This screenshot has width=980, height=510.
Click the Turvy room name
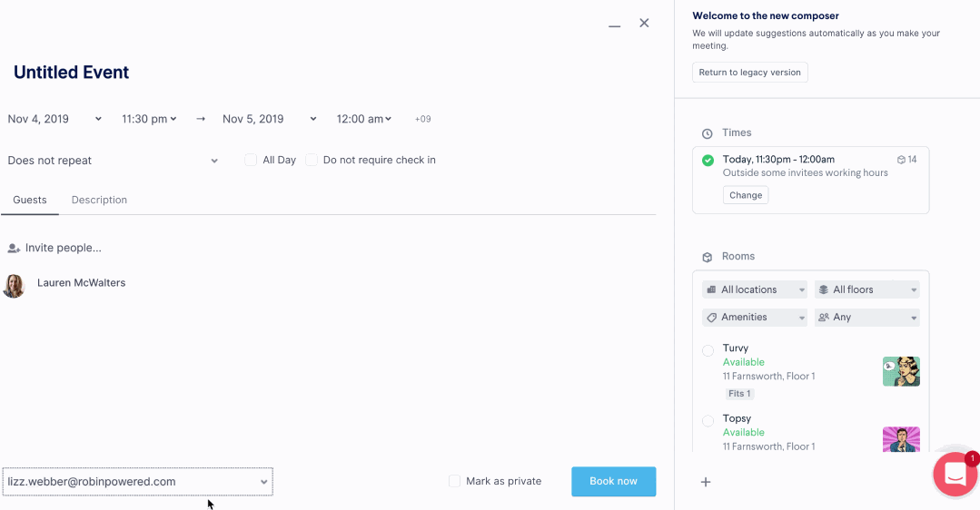[x=735, y=348]
